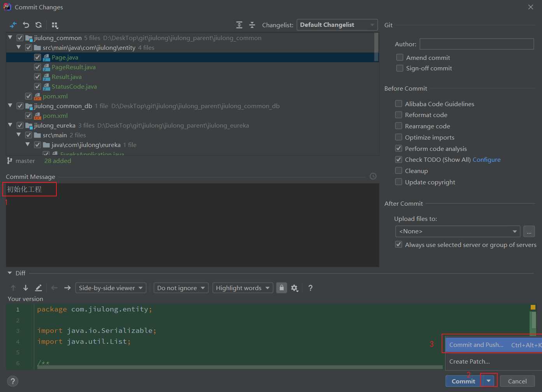Image resolution: width=542 pixels, height=392 pixels.
Task: Go to next difference arrow
Action: 26,288
